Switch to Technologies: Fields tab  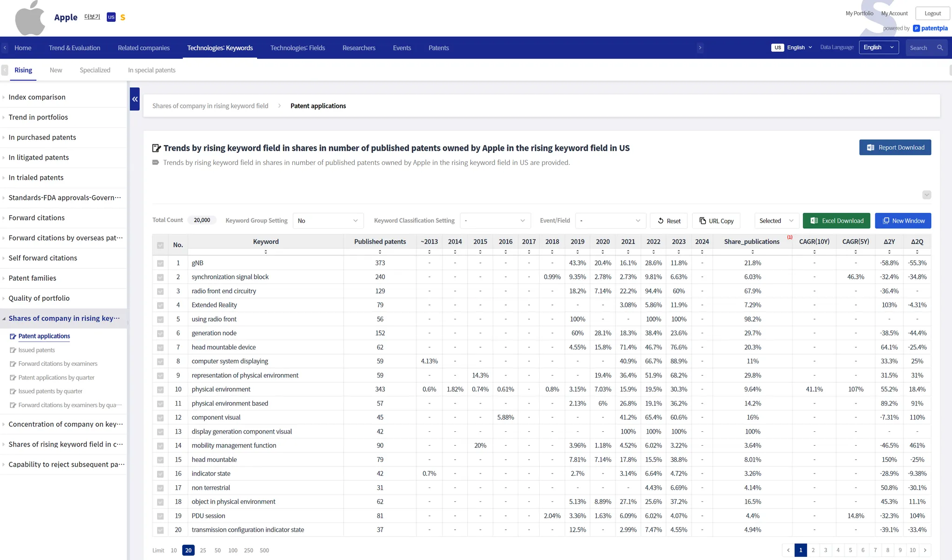point(297,48)
